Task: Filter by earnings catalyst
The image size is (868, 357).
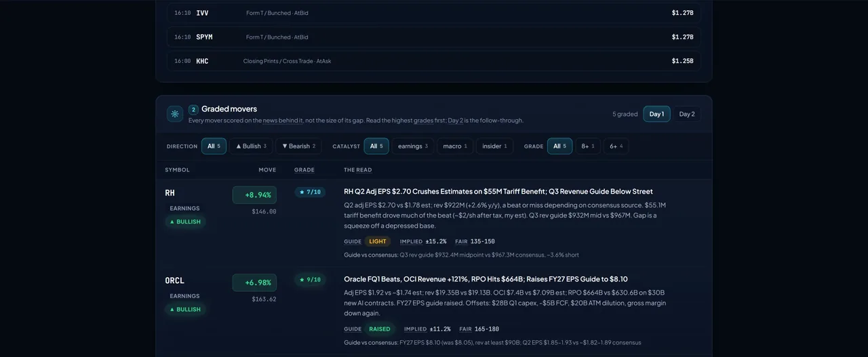Action: [x=413, y=146]
